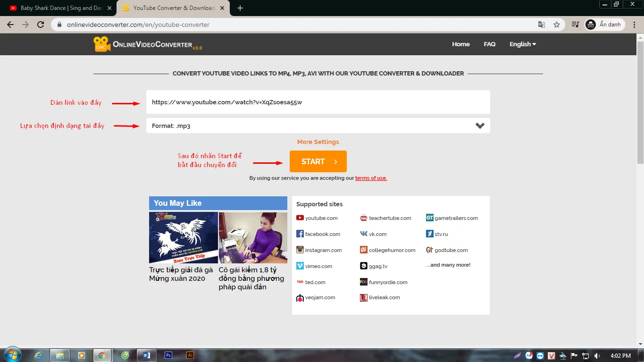Open Photoshop from the taskbar
The height and width of the screenshot is (362, 644).
coord(168,355)
